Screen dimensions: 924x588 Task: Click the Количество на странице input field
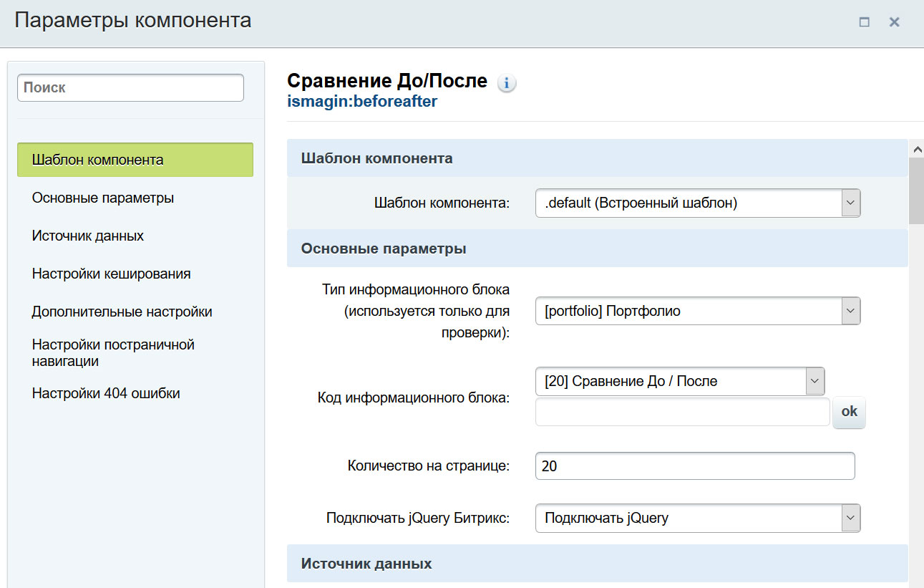coord(694,466)
